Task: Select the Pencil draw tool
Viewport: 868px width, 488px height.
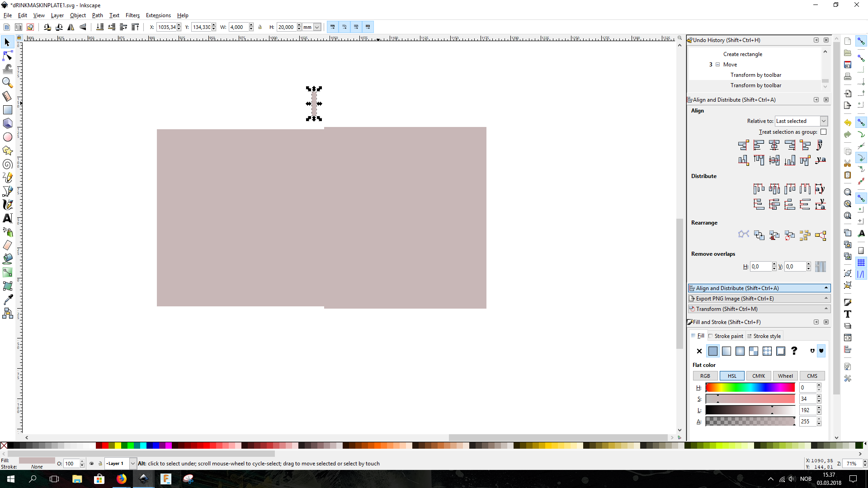Action: [x=8, y=178]
